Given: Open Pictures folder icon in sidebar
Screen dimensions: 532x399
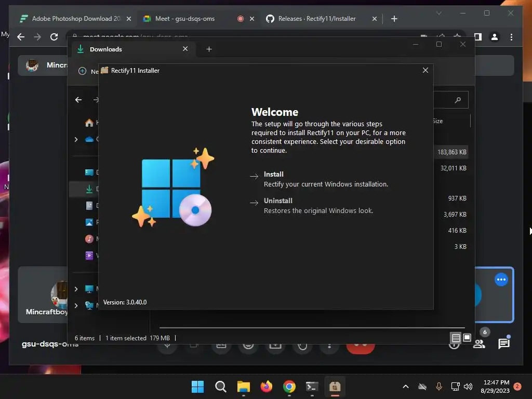Looking at the screenshot, I should pos(89,222).
